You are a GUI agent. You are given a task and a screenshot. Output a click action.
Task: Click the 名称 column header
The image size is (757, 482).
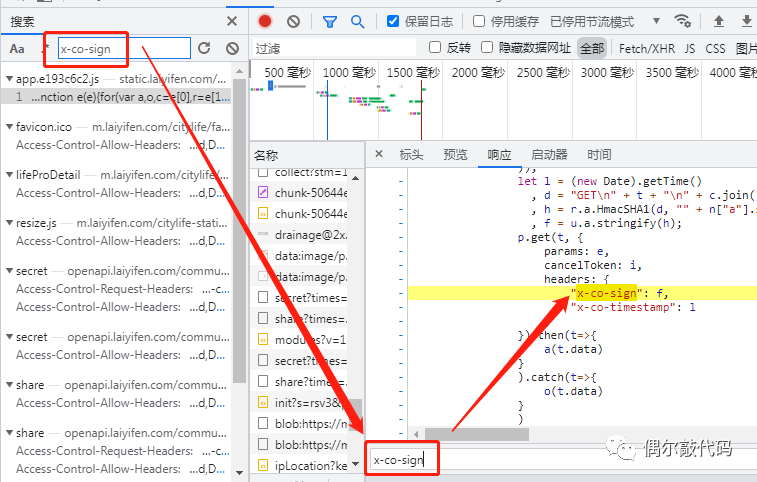pyautogui.click(x=266, y=156)
